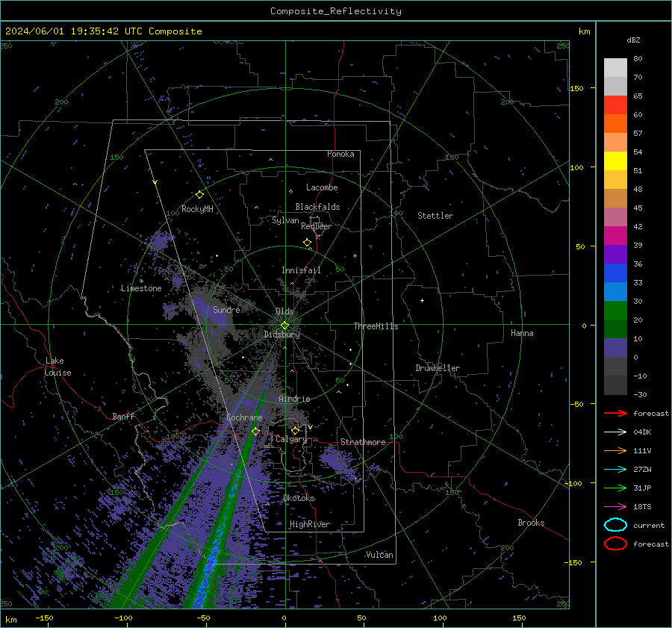Select the orange 111V arrow legend icon
This screenshot has width=672, height=628.
click(615, 450)
